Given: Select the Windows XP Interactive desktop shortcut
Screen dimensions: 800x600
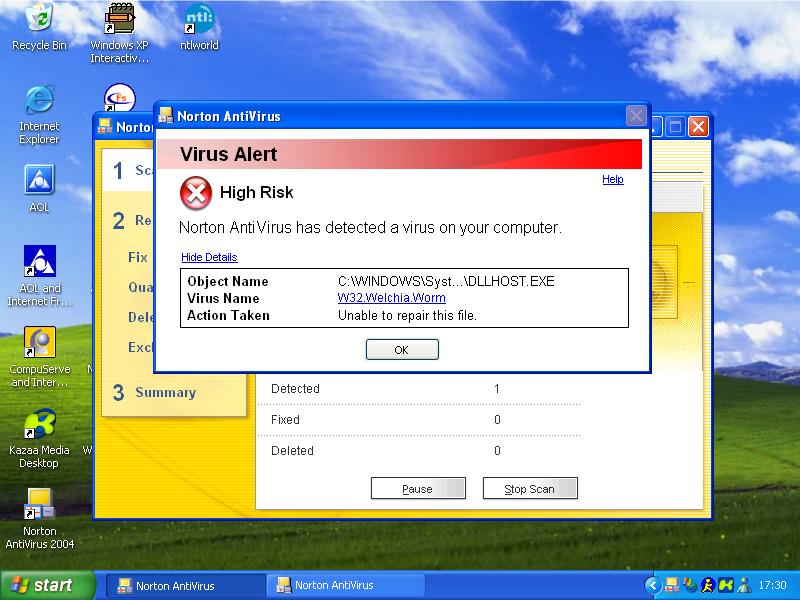Looking at the screenshot, I should (x=119, y=33).
